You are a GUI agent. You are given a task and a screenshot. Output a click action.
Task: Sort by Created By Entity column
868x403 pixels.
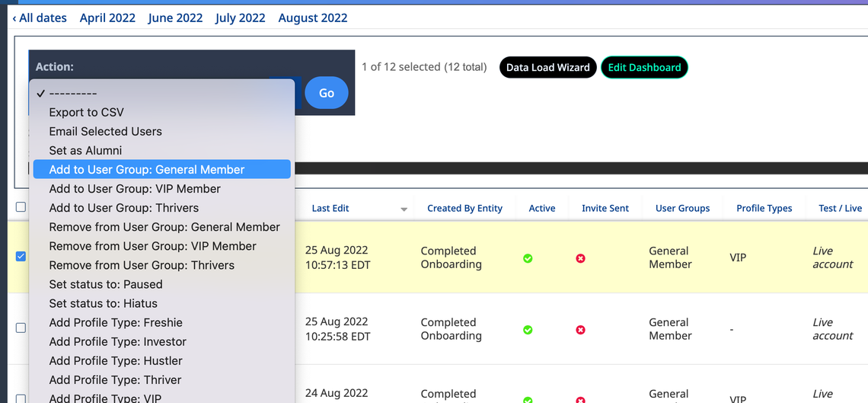click(x=465, y=208)
